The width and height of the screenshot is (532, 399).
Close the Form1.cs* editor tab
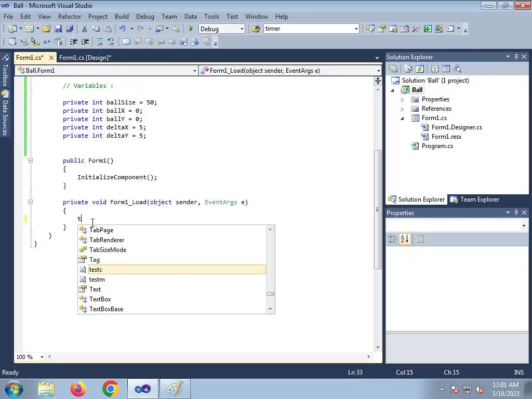51,58
